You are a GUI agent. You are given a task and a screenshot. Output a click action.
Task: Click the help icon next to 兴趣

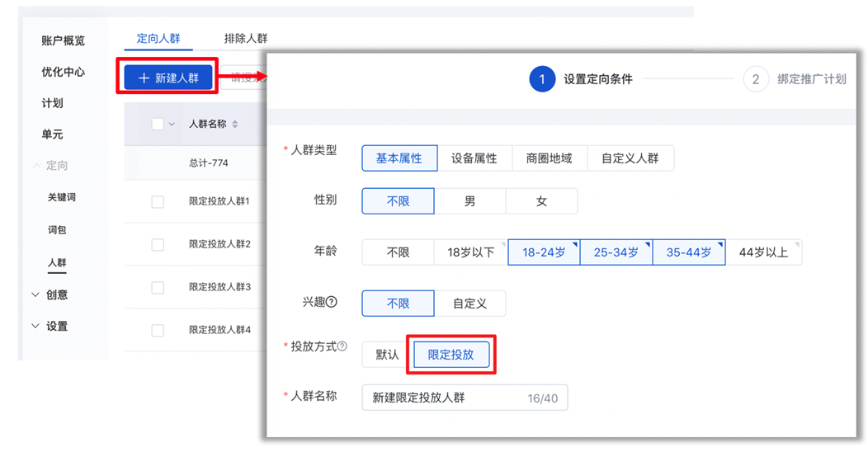coord(332,302)
